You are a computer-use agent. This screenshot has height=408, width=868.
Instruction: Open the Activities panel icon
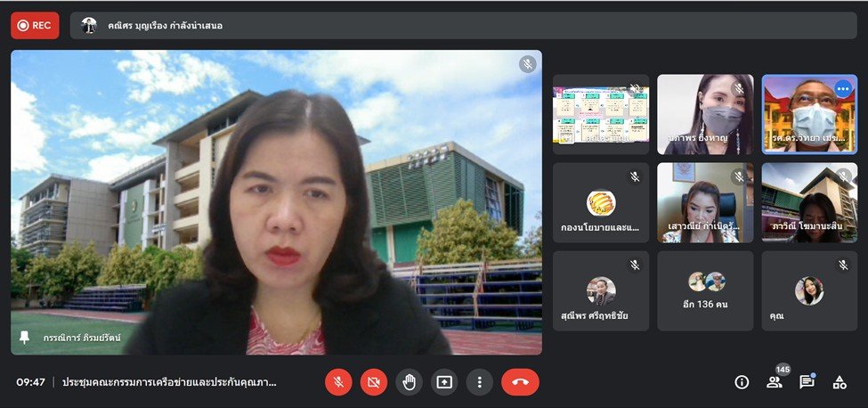pos(839,382)
